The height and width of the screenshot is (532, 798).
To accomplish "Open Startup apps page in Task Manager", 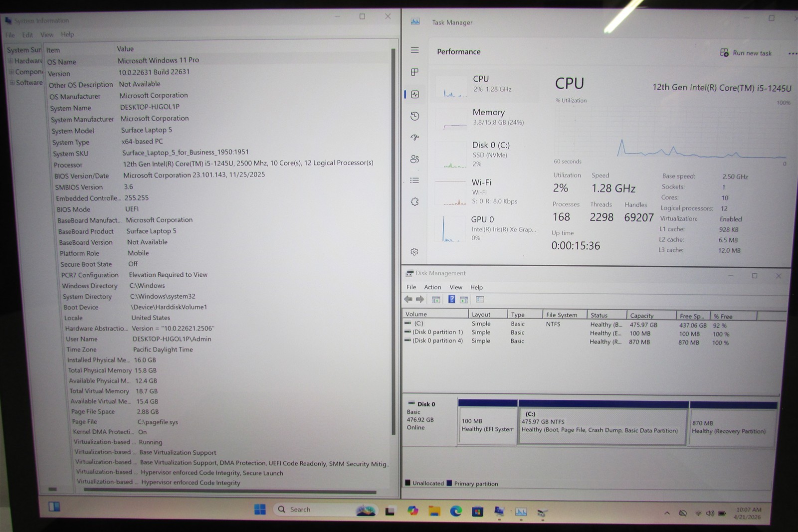I will 414,137.
